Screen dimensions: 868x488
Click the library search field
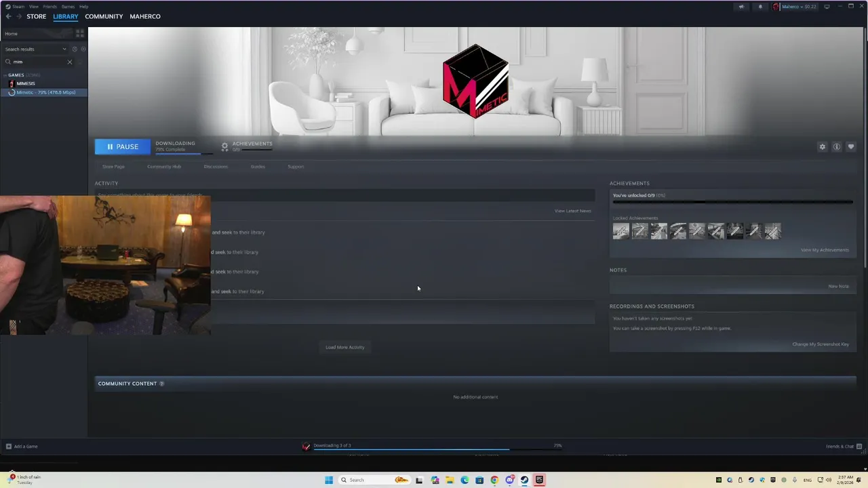tap(39, 62)
